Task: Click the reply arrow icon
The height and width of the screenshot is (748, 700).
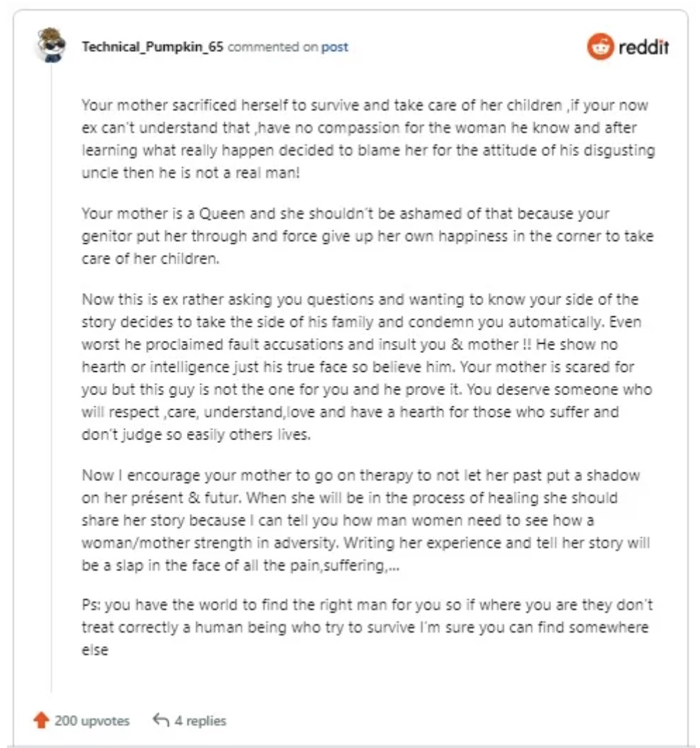Action: pos(161,721)
